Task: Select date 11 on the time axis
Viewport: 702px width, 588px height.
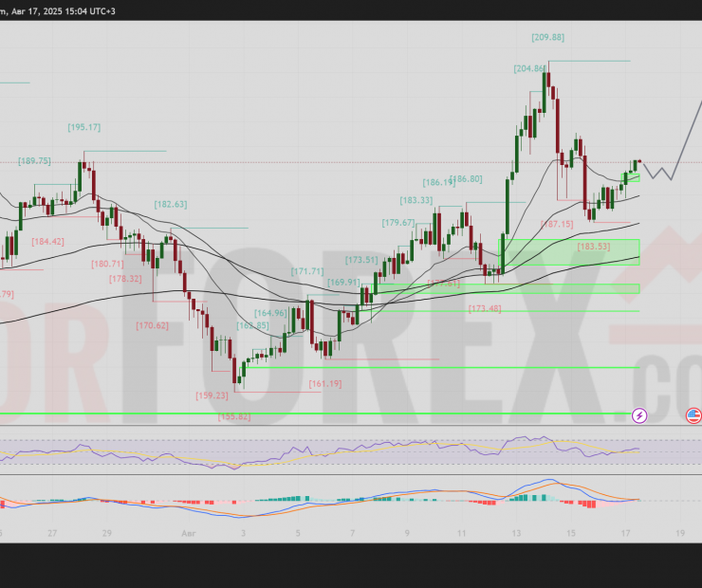Action: 462,533
